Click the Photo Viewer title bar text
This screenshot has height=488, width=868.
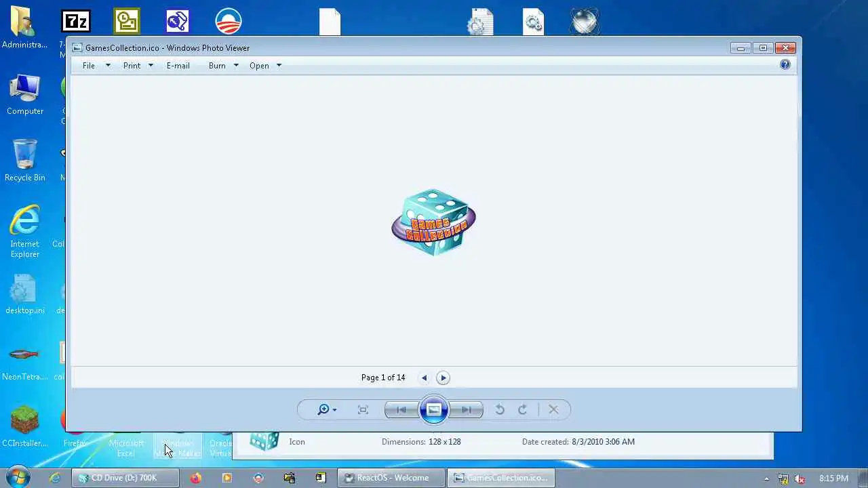(x=167, y=48)
